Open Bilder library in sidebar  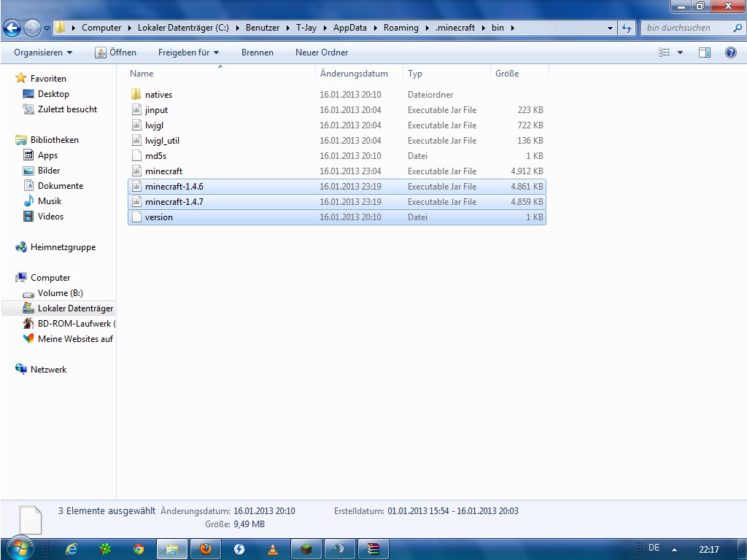[x=49, y=171]
